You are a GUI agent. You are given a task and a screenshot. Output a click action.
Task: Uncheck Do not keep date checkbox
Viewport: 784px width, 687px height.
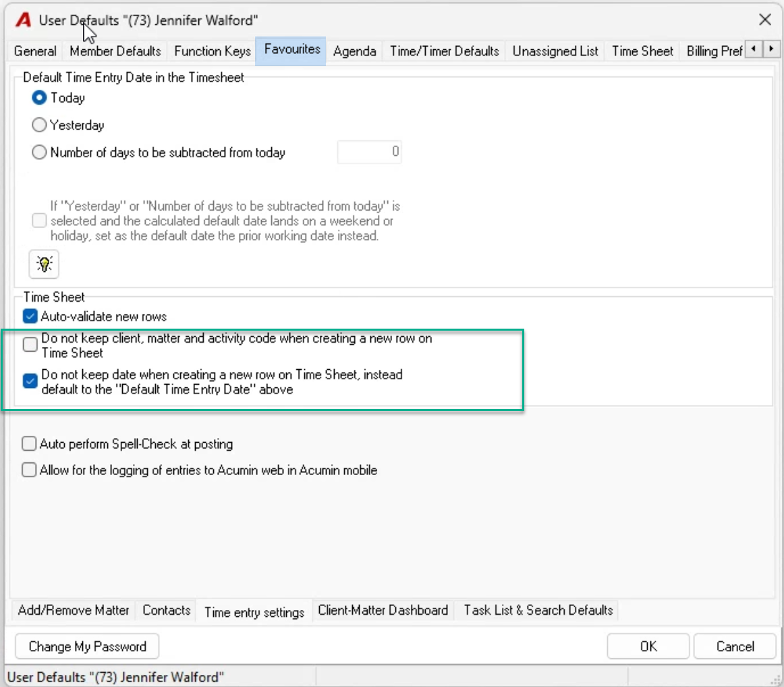click(30, 381)
